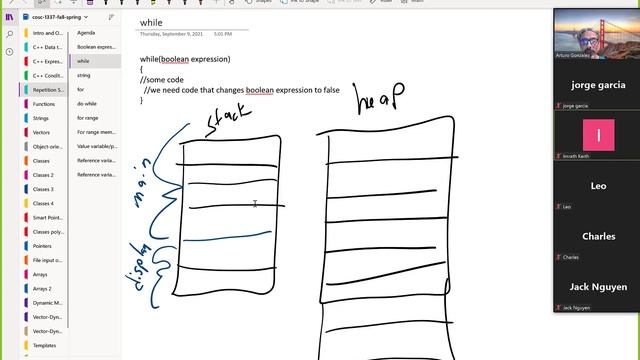Open the notebooks library icon

coord(9,17)
